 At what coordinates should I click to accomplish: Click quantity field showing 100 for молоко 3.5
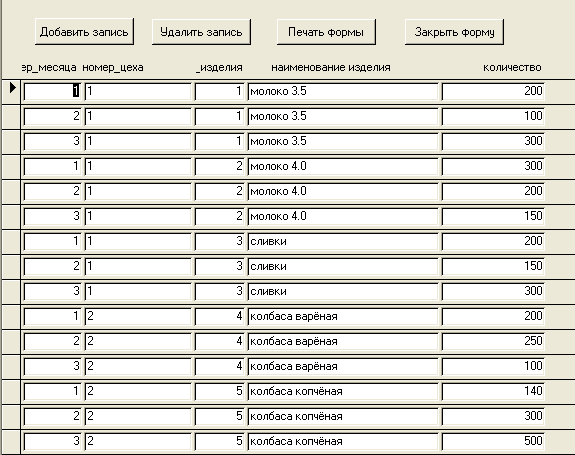point(493,116)
